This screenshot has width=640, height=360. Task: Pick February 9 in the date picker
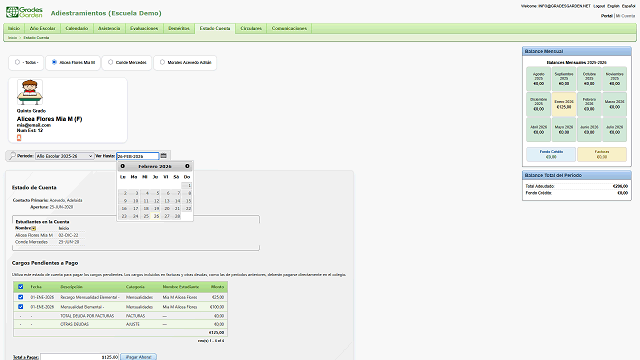124,201
